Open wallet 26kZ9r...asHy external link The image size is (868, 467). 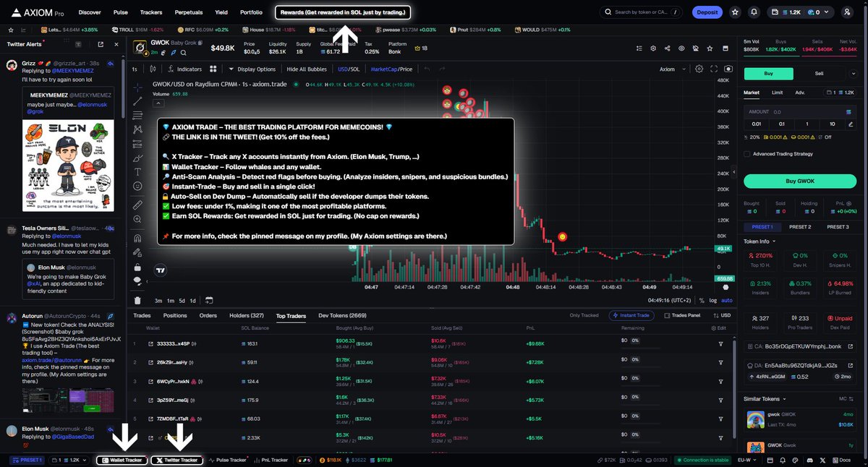point(150,362)
